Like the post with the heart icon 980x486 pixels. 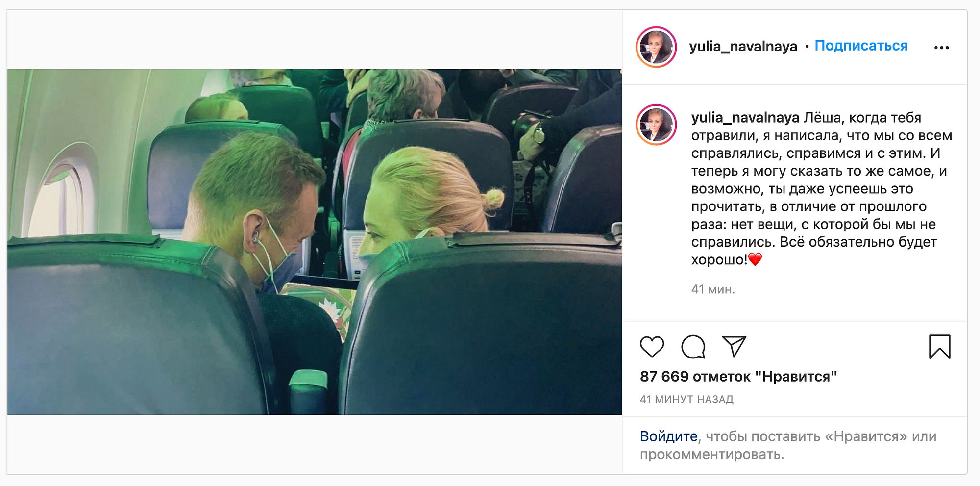(x=652, y=347)
